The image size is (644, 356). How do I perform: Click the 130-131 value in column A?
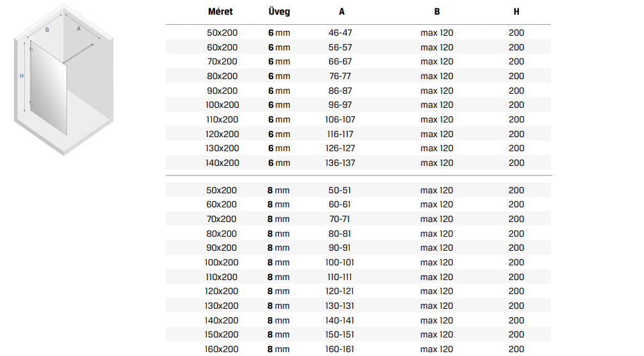pos(340,306)
